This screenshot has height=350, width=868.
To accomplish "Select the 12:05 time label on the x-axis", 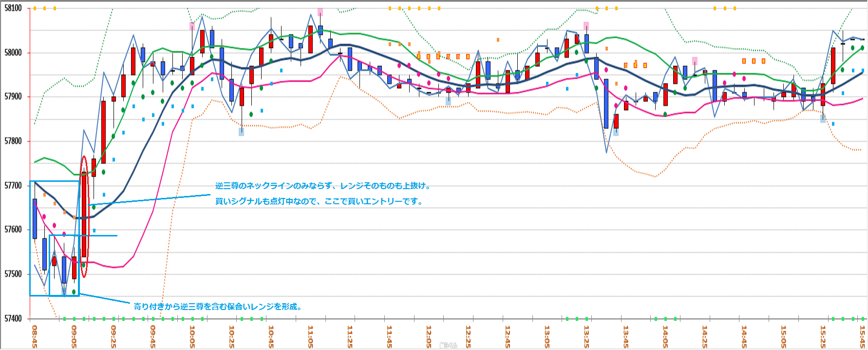I will click(429, 336).
